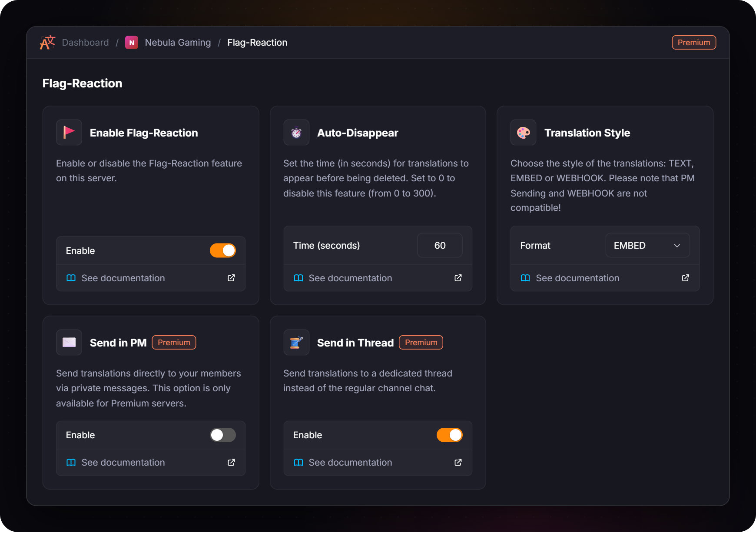
Task: Click the Flag-Reaction page heading
Action: pos(82,83)
